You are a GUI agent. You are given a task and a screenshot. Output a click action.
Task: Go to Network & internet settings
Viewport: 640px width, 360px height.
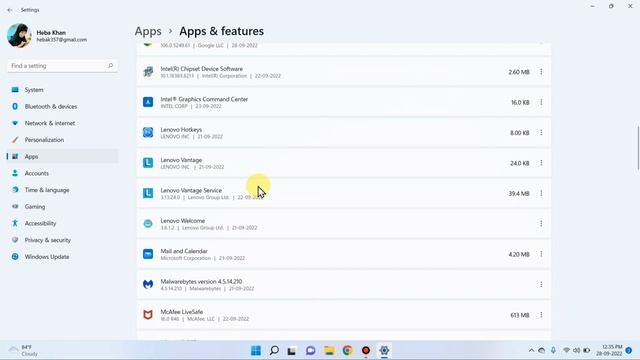coord(62,123)
